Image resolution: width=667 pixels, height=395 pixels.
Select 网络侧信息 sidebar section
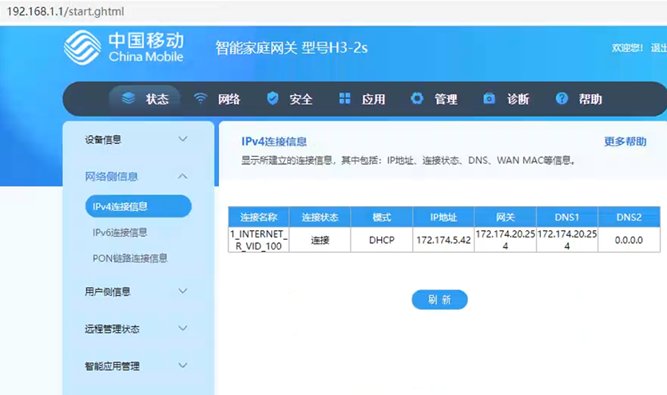pos(111,176)
